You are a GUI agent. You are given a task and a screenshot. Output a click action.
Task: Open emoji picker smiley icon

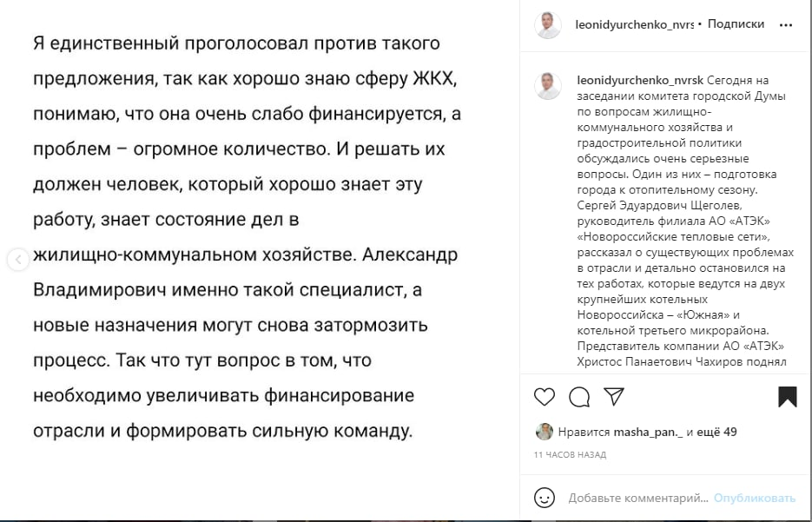tap(545, 498)
